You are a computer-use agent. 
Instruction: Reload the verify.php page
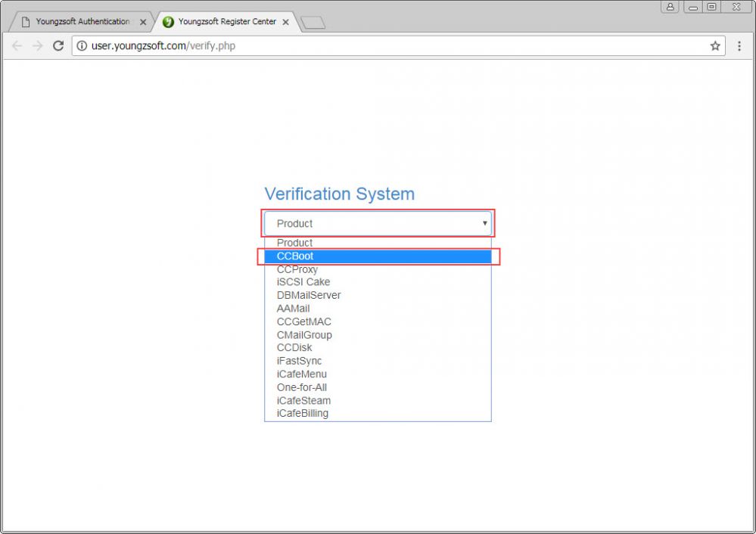58,46
